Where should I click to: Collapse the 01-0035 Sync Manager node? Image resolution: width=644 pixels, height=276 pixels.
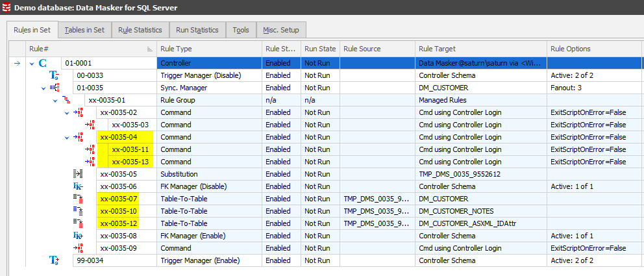(43, 88)
